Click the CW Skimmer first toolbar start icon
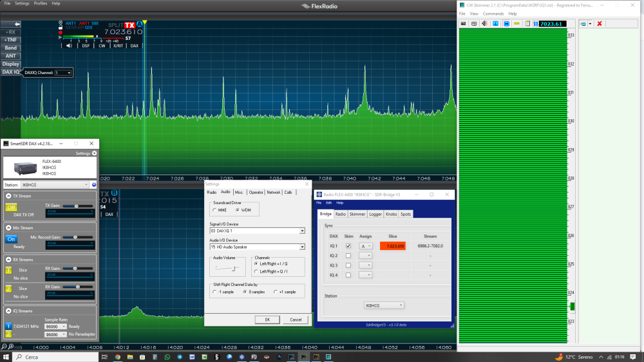 (x=463, y=24)
